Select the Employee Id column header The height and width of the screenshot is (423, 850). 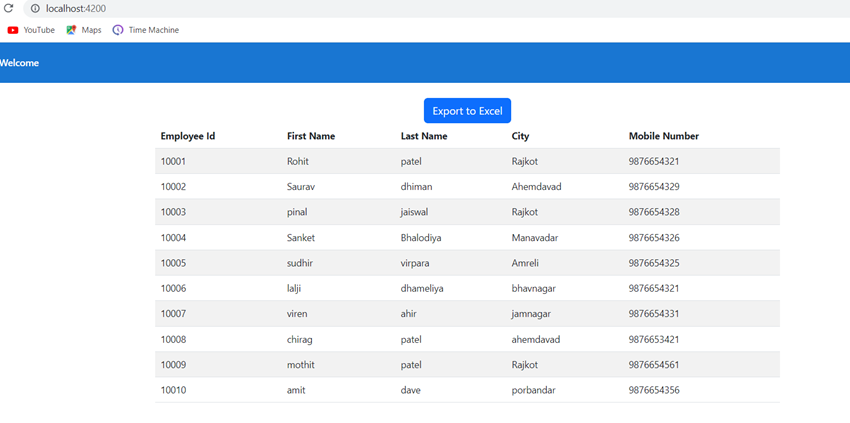[188, 136]
